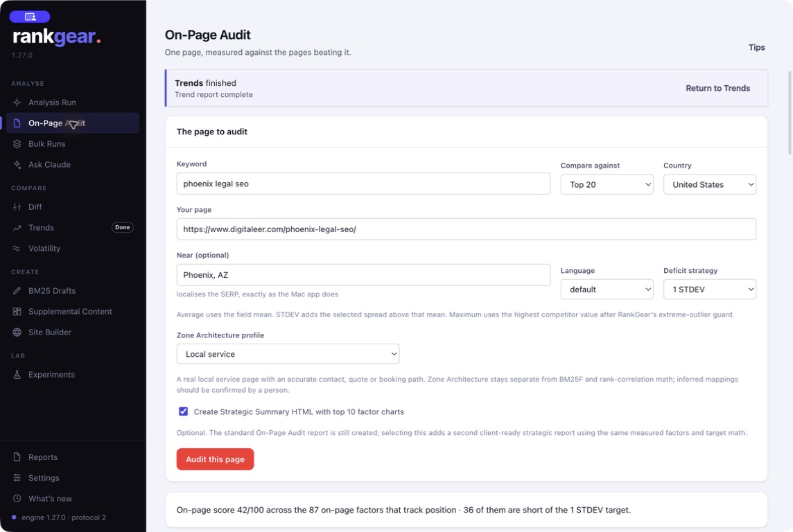Click the BM25 Drafts pencil icon
This screenshot has width=793, height=532.
pos(17,290)
